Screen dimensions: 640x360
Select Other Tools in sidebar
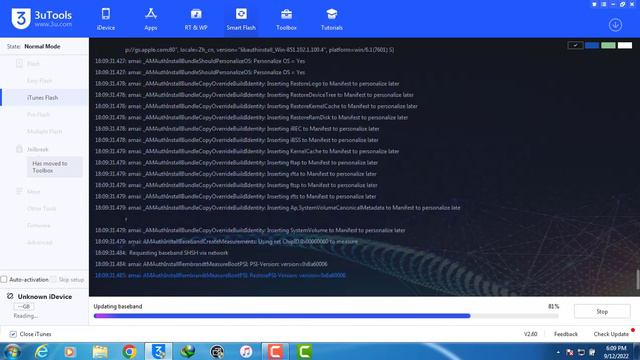41,209
